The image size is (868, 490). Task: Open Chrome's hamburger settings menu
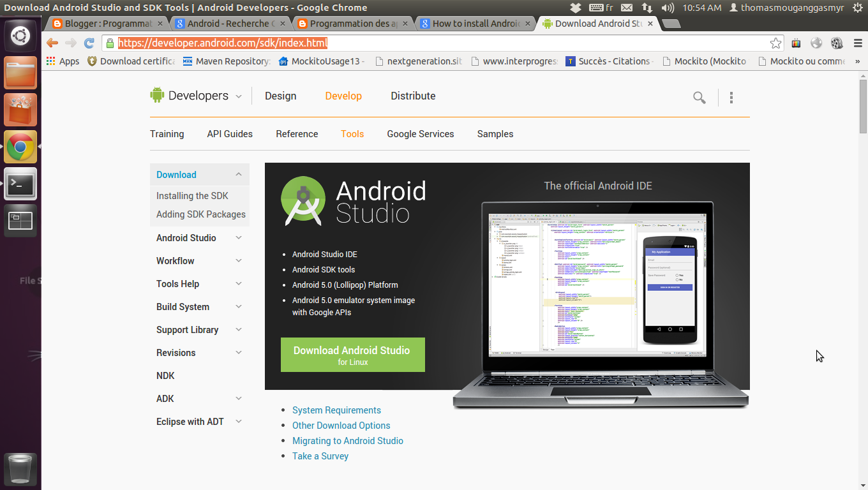[x=857, y=43]
